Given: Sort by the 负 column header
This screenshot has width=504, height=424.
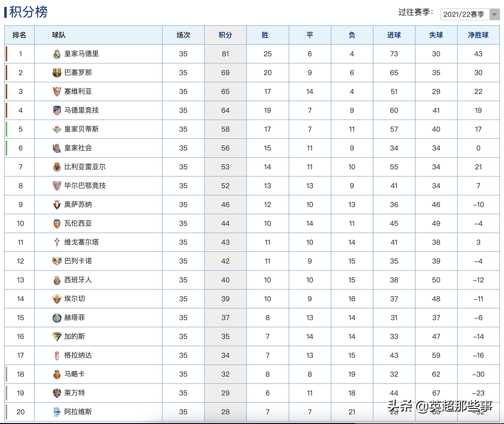Looking at the screenshot, I should point(352,35).
